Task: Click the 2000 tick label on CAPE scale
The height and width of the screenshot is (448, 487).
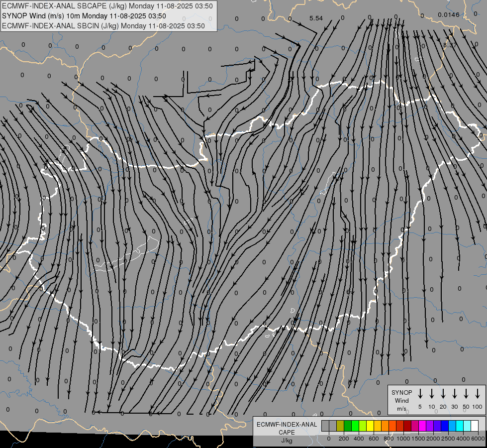Action: pyautogui.click(x=433, y=439)
